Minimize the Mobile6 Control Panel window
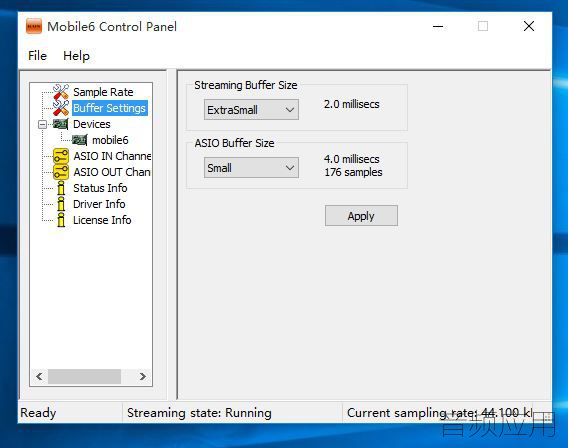The height and width of the screenshot is (448, 568). click(x=438, y=26)
